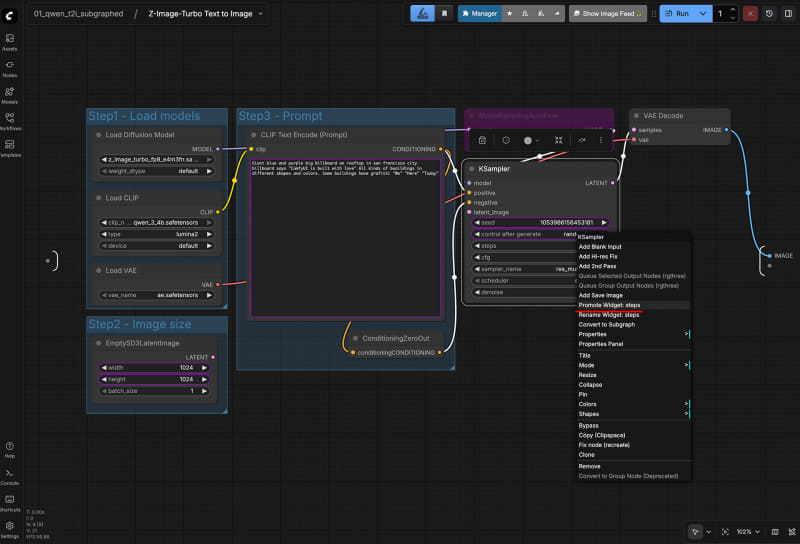
Task: Select Promote Widget: steps menu entry
Action: pos(633,305)
